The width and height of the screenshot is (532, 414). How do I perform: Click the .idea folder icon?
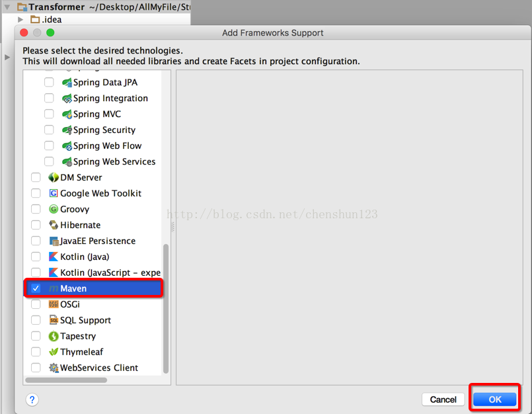click(x=35, y=19)
